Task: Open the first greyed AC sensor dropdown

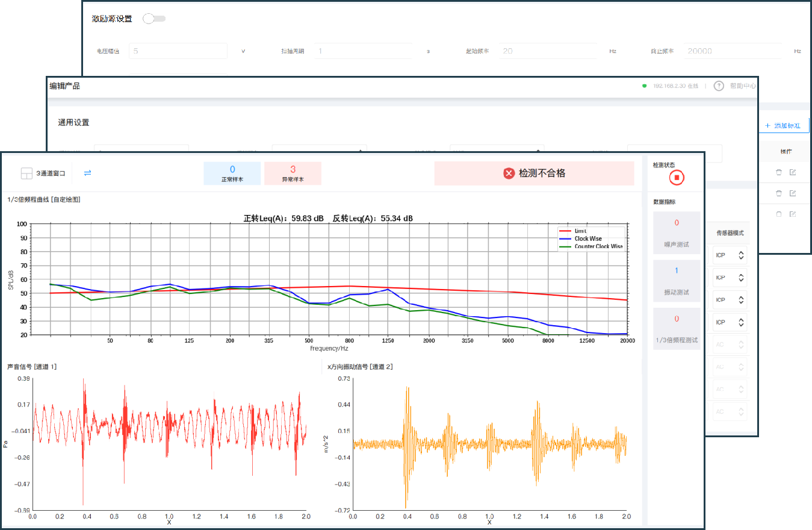Action: click(x=730, y=344)
